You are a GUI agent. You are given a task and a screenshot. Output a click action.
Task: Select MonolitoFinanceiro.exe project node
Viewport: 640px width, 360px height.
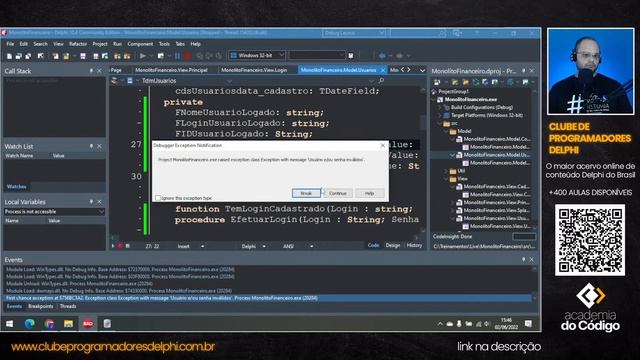tap(470, 99)
